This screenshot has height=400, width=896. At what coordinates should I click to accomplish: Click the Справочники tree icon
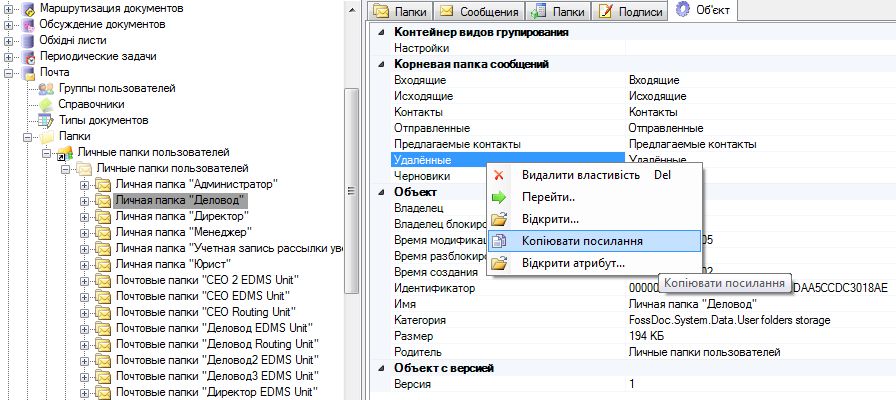[45, 104]
